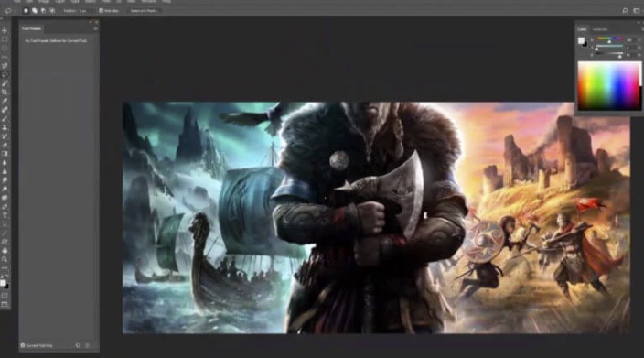Select the Eyedropper tool
644x358 pixels.
tap(5, 101)
